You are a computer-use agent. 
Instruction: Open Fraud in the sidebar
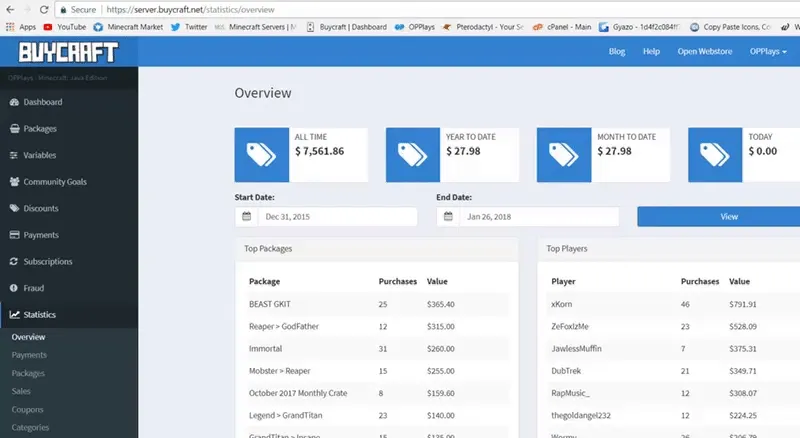[x=69, y=288]
